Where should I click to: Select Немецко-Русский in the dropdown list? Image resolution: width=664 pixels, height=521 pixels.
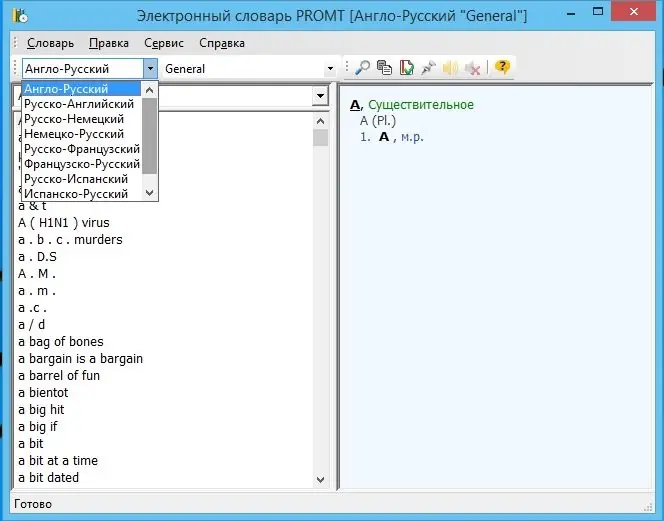(x=82, y=134)
